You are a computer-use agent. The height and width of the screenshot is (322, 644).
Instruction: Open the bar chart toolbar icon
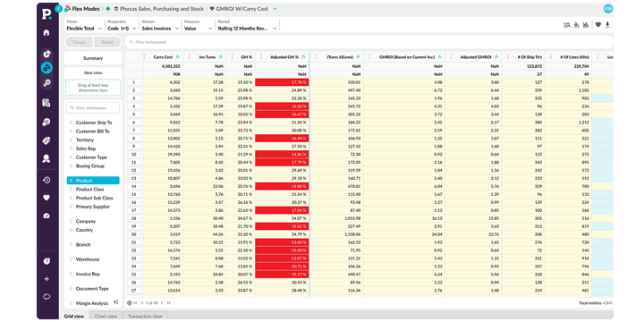[586, 25]
